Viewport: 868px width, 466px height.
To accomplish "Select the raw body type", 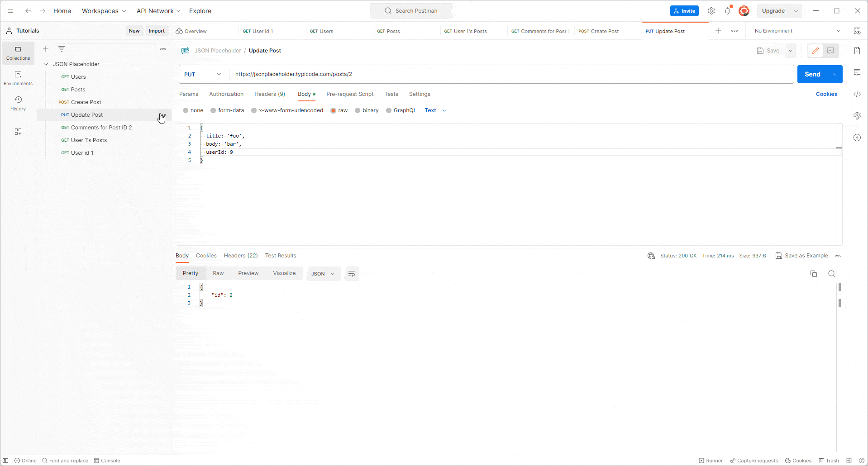I will [334, 110].
